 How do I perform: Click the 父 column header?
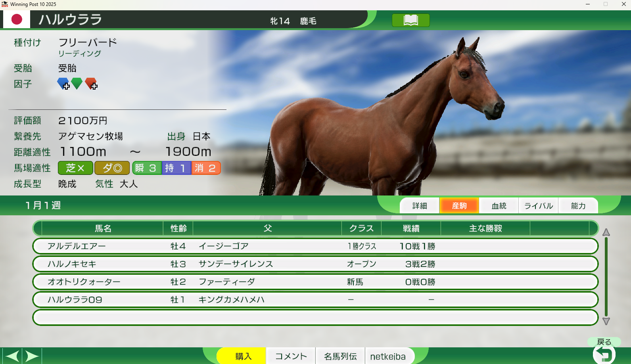click(268, 228)
